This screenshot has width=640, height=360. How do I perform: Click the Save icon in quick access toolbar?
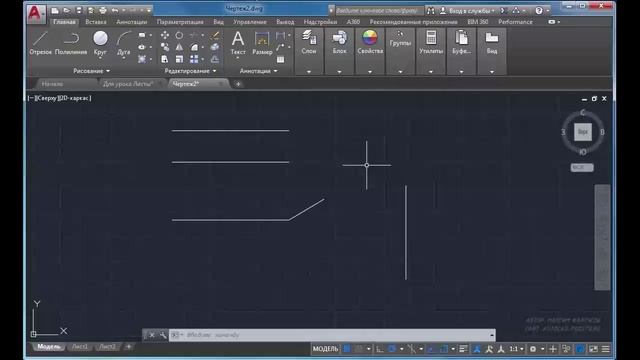[x=79, y=10]
